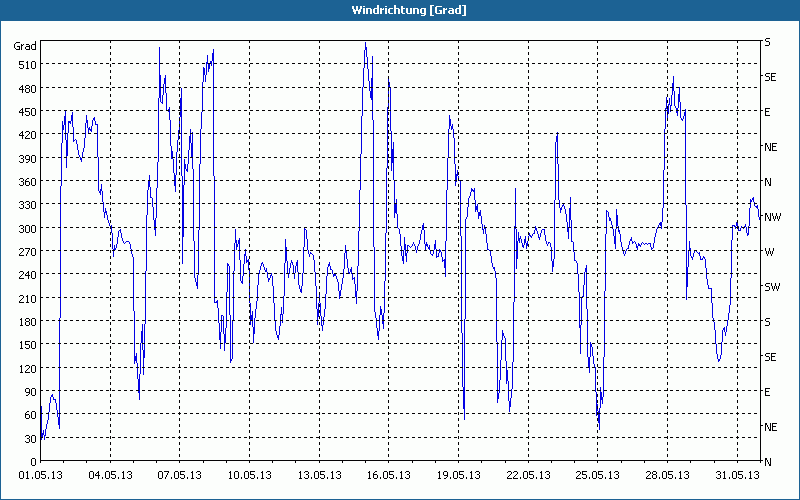Click the chart title Windrichtung [Grad]
Image resolution: width=800 pixels, height=500 pixels.
[409, 10]
